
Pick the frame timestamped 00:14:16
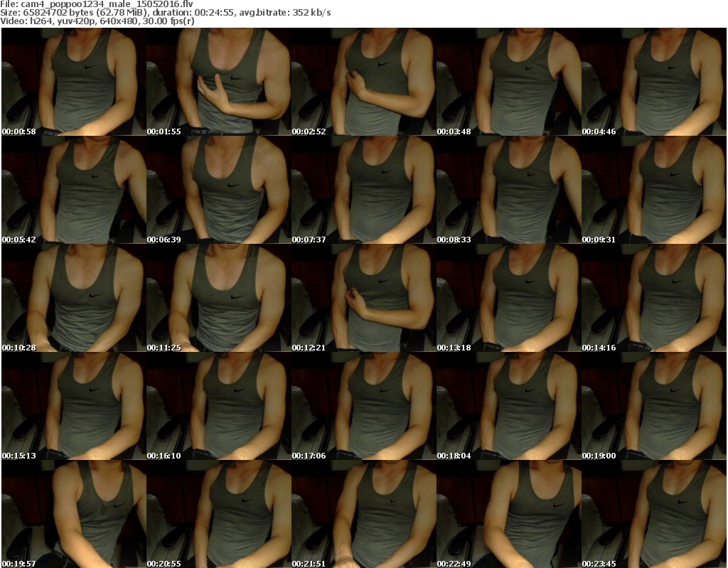pyautogui.click(x=654, y=298)
